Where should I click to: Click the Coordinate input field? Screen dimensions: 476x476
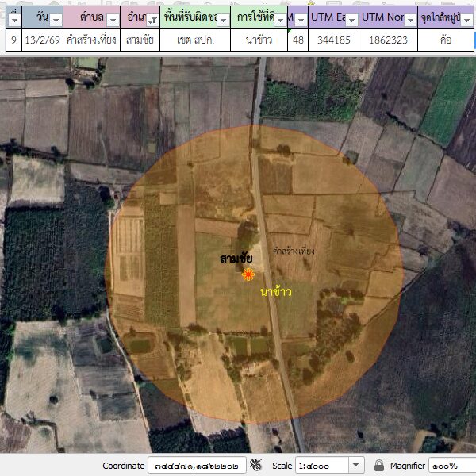(x=194, y=466)
